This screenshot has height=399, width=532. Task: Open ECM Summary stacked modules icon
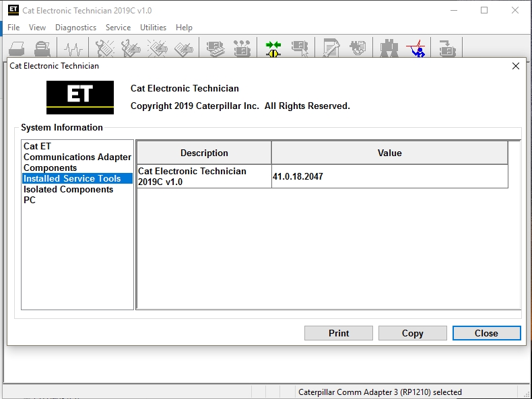[215, 48]
